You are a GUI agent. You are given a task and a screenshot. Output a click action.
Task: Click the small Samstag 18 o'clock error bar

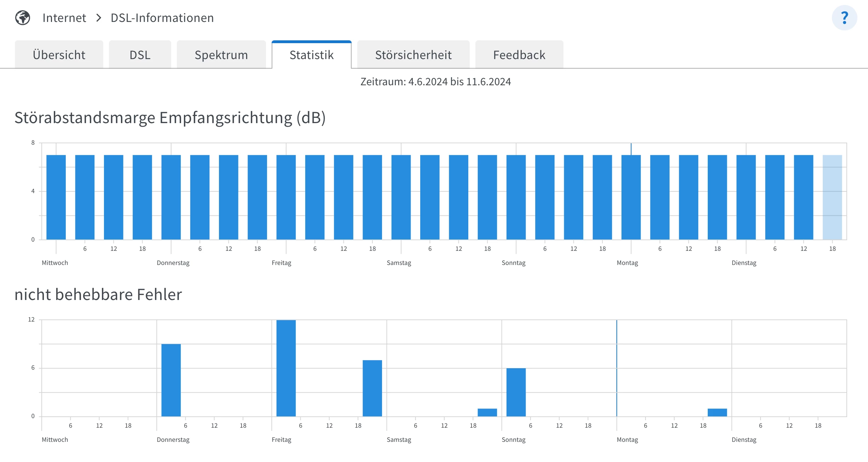[487, 412]
